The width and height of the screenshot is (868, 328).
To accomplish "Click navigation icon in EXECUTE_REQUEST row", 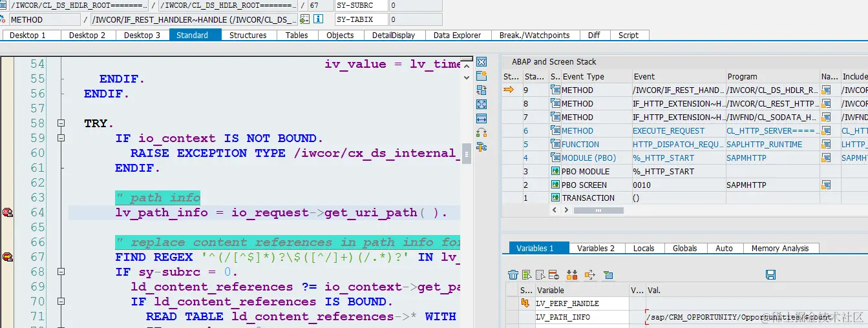I will pyautogui.click(x=826, y=131).
